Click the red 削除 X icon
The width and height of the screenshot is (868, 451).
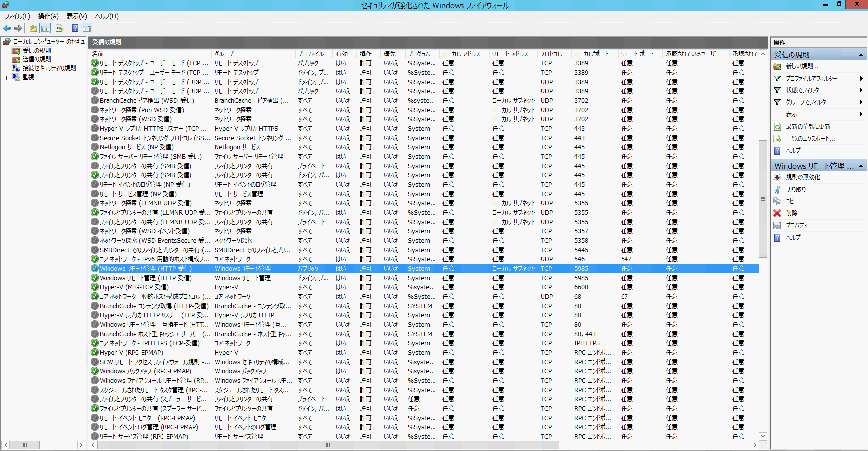coord(777,213)
